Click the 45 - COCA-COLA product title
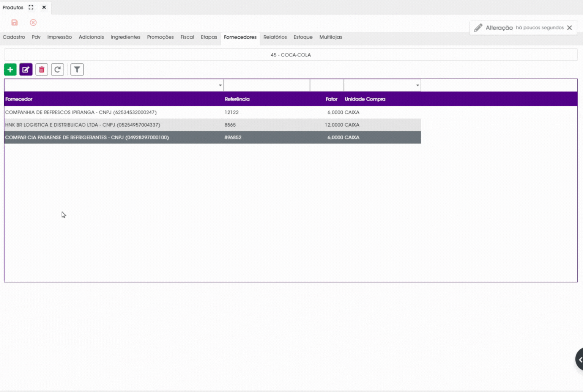Screen dimensions: 583x392 pos(291,55)
